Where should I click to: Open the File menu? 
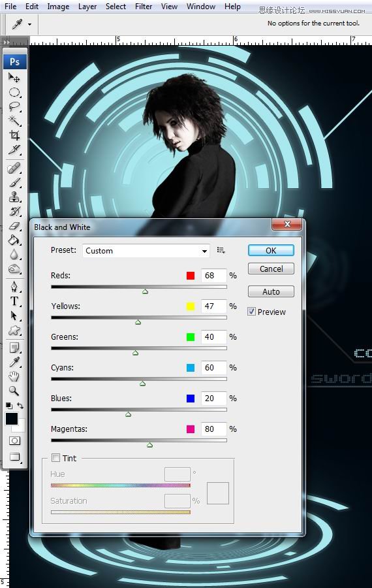click(10, 7)
